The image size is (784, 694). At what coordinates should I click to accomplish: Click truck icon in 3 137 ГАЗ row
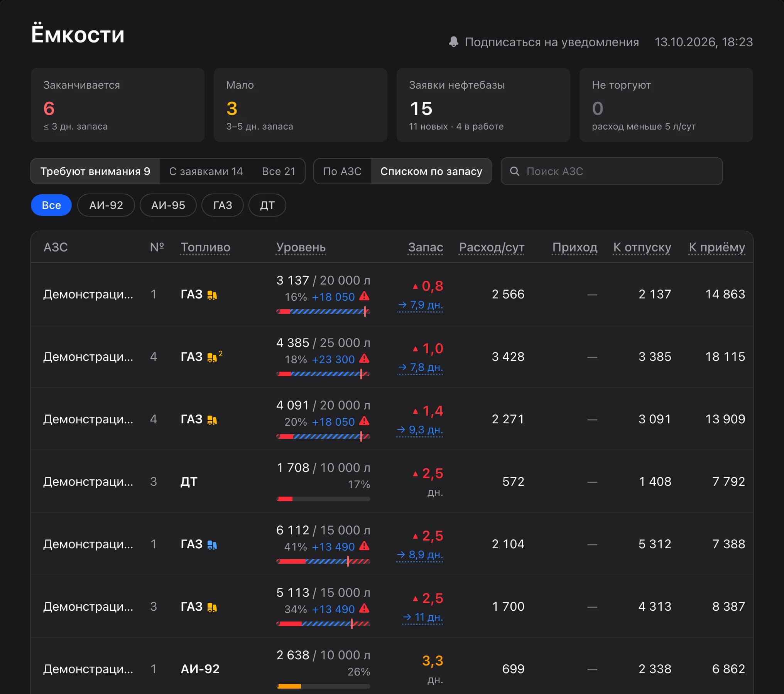tap(212, 295)
